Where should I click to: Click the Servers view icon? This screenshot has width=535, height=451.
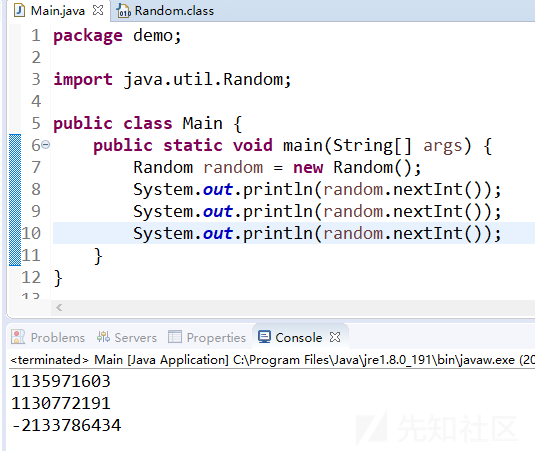(103, 337)
